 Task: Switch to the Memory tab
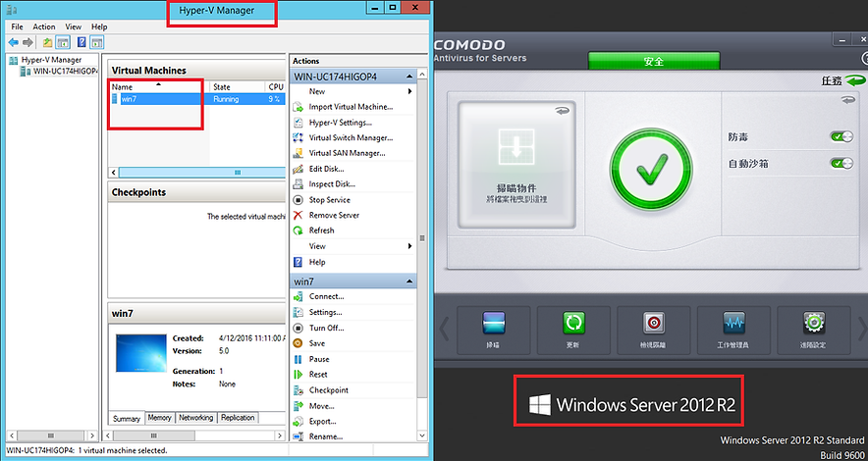[159, 418]
